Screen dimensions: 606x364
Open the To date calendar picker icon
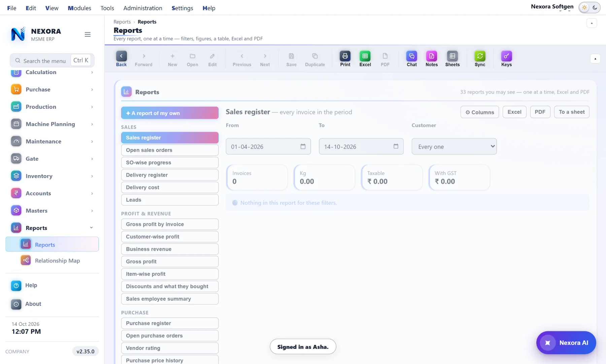pyautogui.click(x=396, y=146)
